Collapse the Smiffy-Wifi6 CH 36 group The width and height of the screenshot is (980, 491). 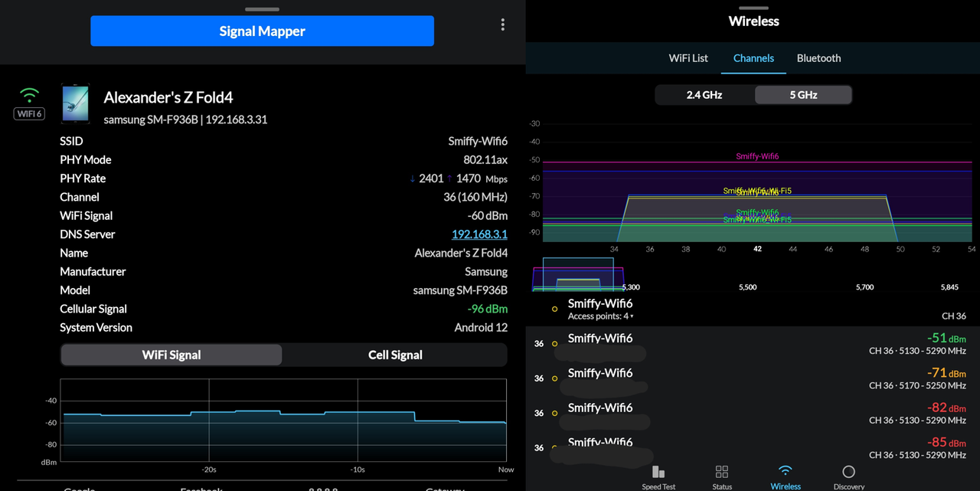click(x=753, y=309)
